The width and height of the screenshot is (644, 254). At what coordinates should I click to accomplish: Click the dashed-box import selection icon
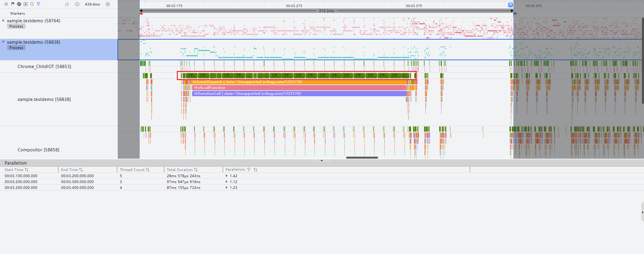(26, 4)
